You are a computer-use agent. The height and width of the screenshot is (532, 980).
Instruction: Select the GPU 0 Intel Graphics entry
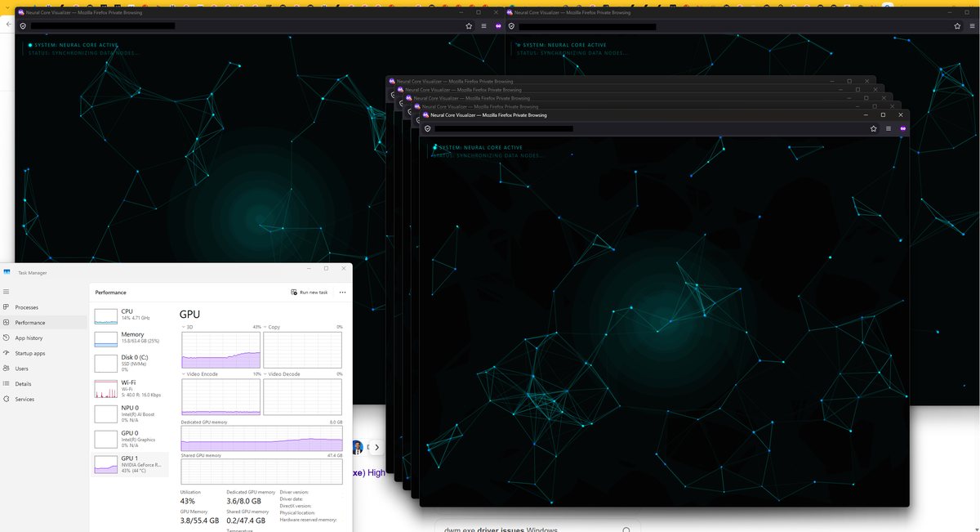point(131,438)
